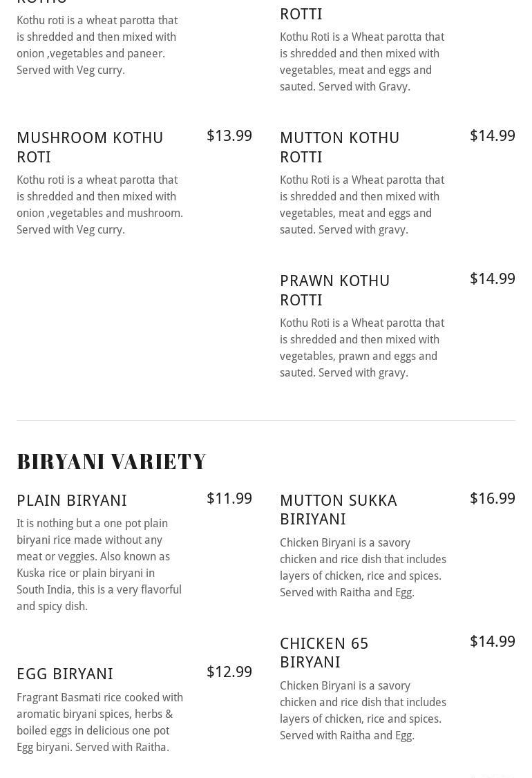
Task: Open the Prawn Kothu Rotti item
Action: click(x=334, y=290)
